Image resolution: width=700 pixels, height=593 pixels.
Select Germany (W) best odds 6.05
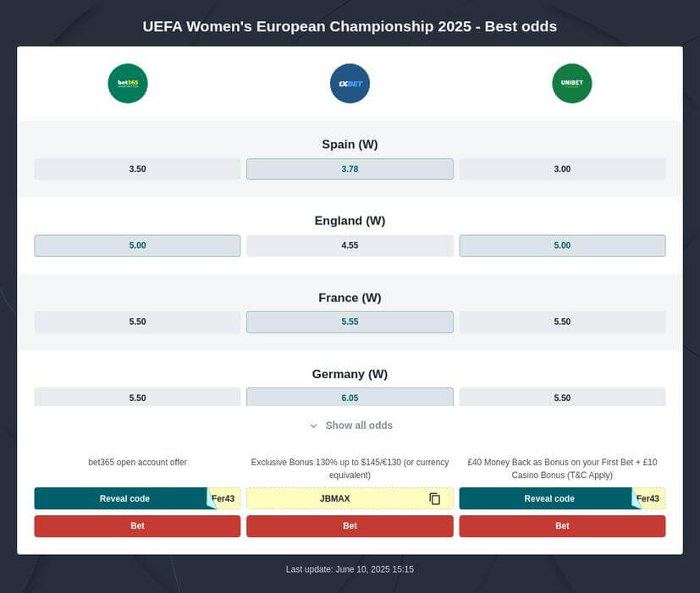(350, 397)
